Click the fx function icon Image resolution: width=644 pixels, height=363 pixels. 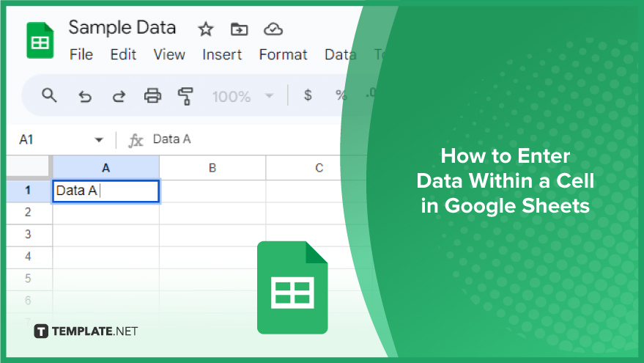click(x=136, y=141)
